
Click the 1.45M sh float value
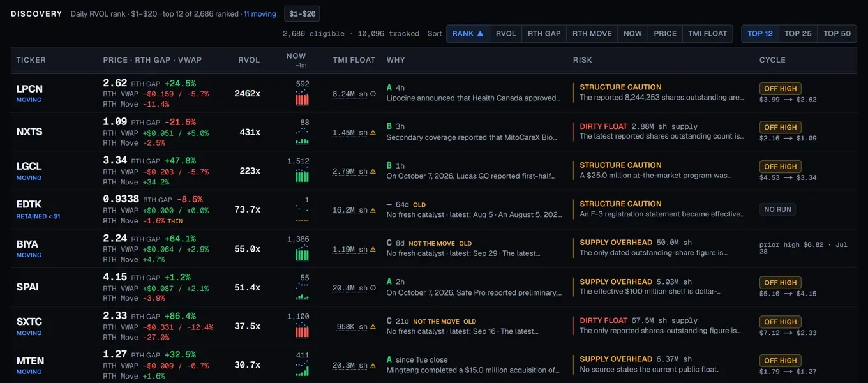tap(350, 133)
